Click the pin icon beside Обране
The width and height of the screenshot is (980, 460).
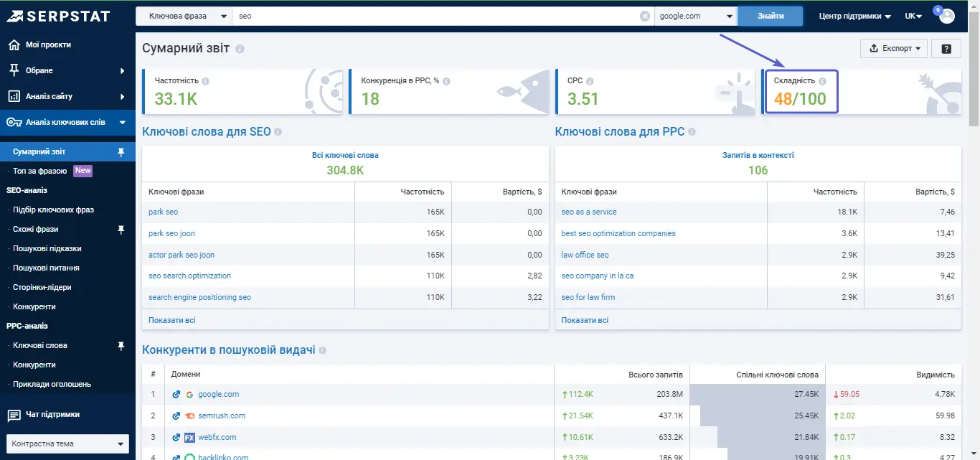tap(14, 70)
